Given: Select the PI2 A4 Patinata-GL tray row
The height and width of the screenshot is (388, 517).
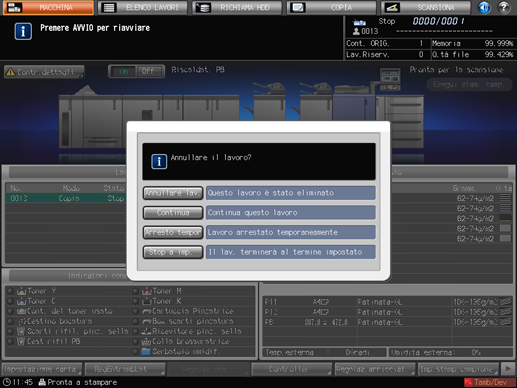Looking at the screenshot, I should click(x=388, y=312).
